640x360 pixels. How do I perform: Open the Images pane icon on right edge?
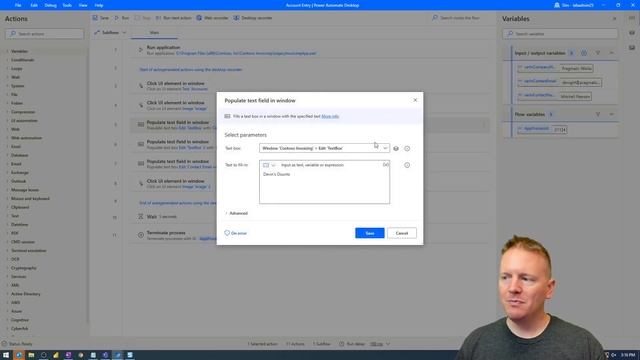coord(632,47)
